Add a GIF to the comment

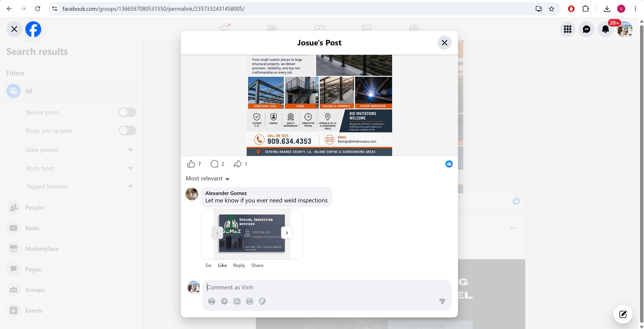[x=250, y=301]
